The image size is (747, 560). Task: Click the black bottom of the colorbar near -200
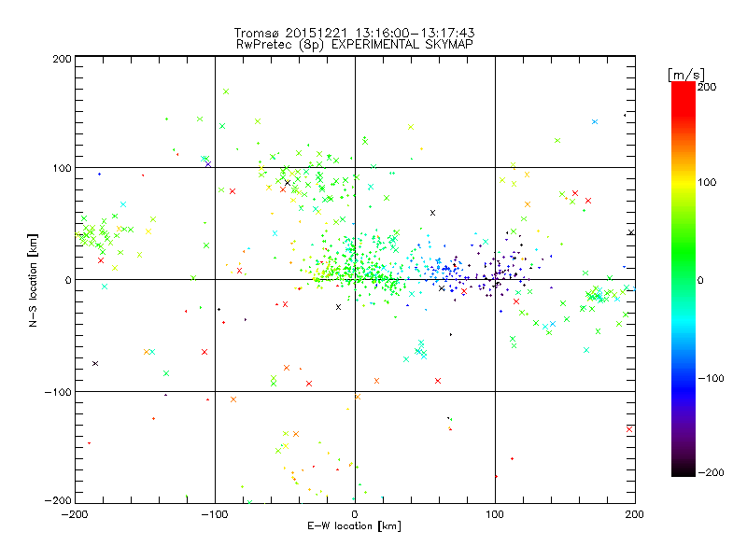[684, 471]
